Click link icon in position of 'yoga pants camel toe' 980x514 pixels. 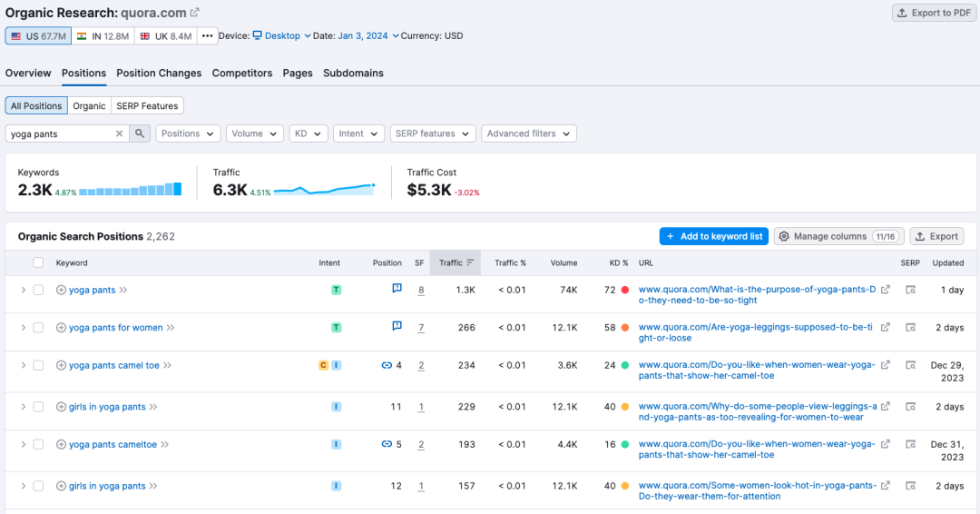point(387,365)
